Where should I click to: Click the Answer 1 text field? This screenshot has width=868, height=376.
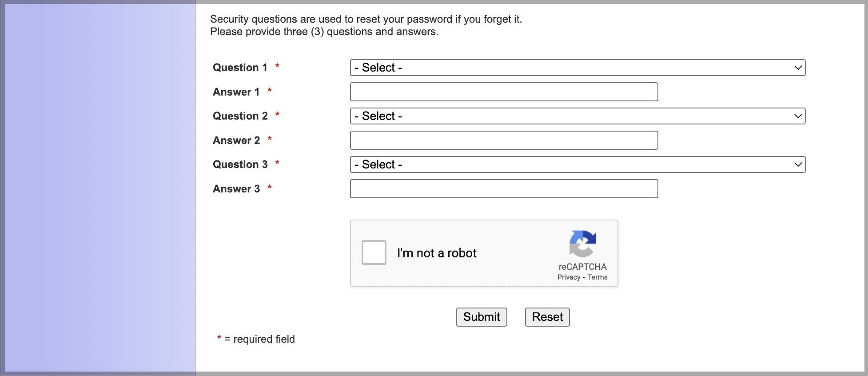click(x=504, y=92)
